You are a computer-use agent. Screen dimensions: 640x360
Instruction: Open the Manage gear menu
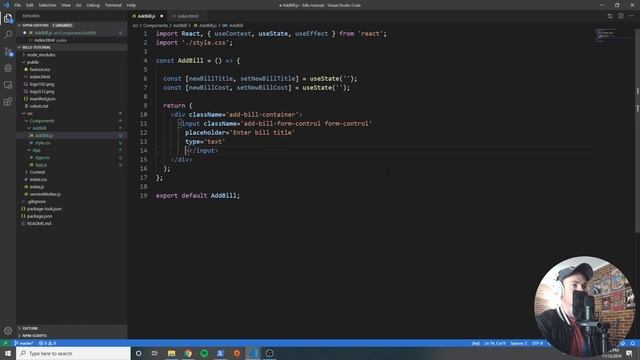point(8,331)
